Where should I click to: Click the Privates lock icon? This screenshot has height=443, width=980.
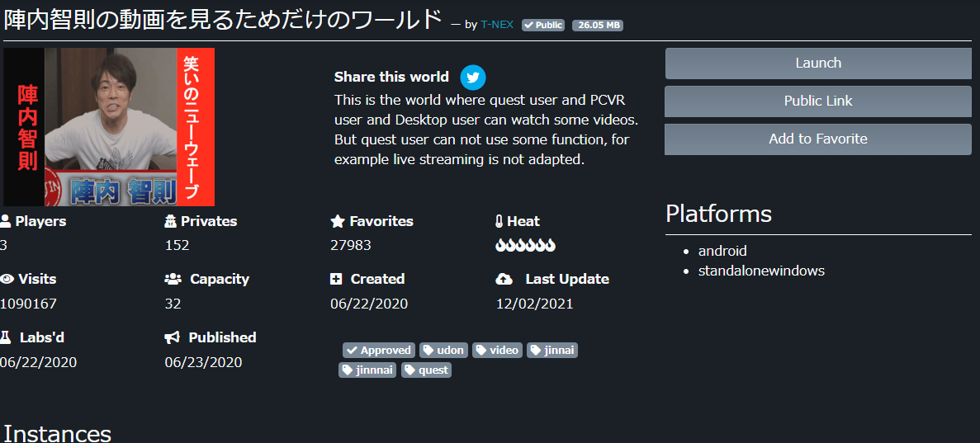[x=171, y=221]
